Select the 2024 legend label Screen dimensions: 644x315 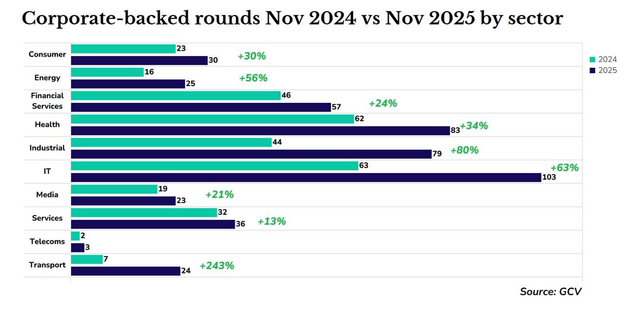tap(607, 59)
